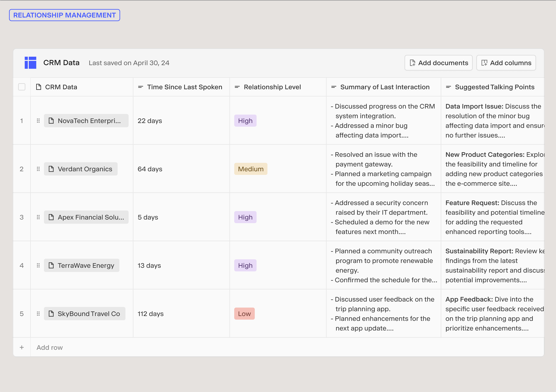Click drag handle for Verdant Organics row

(x=38, y=169)
